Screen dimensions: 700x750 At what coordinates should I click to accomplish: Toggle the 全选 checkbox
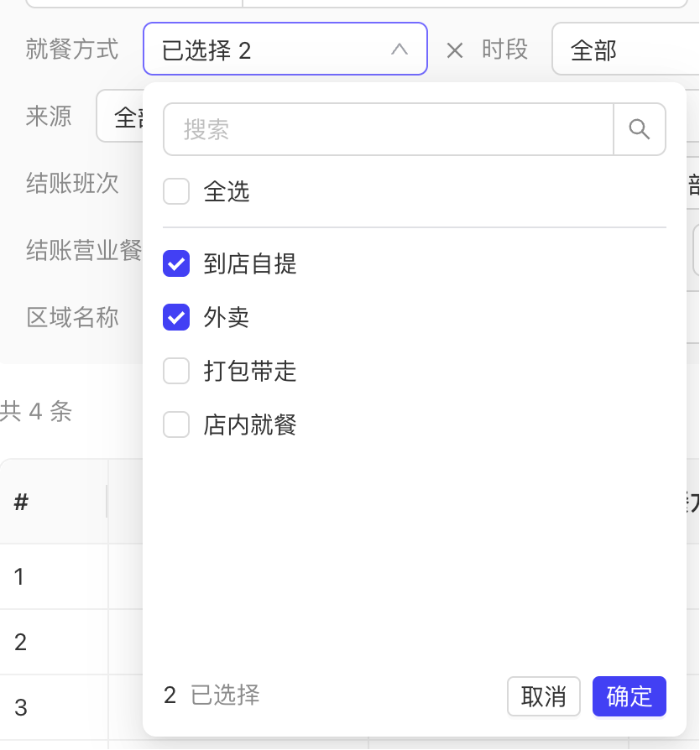click(176, 192)
